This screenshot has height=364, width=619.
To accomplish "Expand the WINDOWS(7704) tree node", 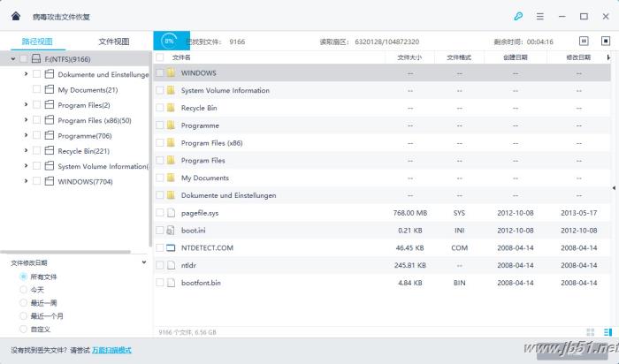I will (x=26, y=181).
